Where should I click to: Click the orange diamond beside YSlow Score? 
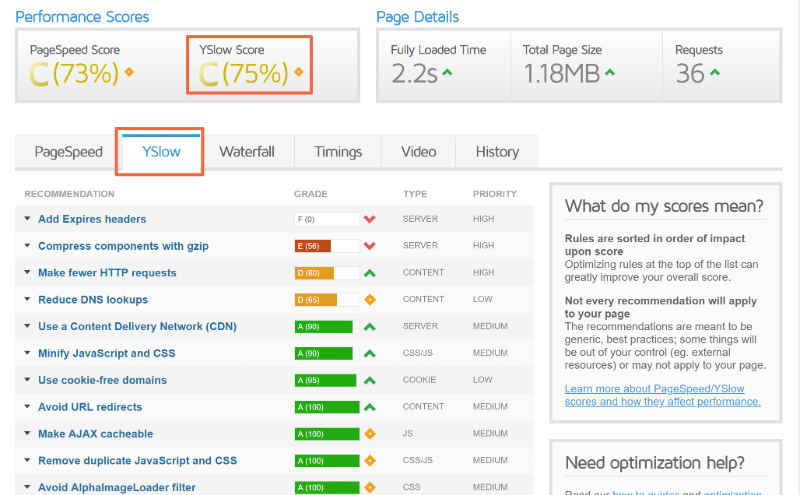click(x=298, y=72)
